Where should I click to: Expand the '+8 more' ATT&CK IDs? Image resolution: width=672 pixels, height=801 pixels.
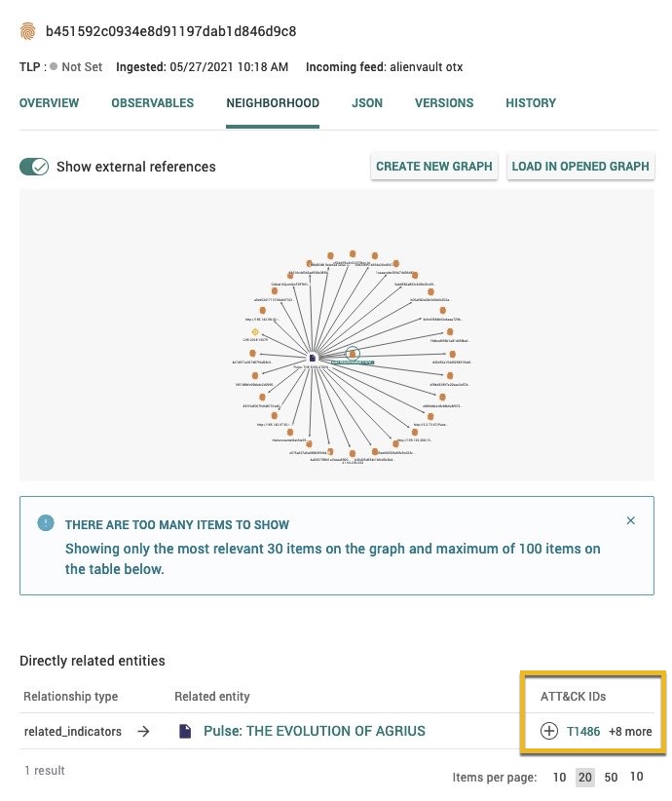coord(630,731)
